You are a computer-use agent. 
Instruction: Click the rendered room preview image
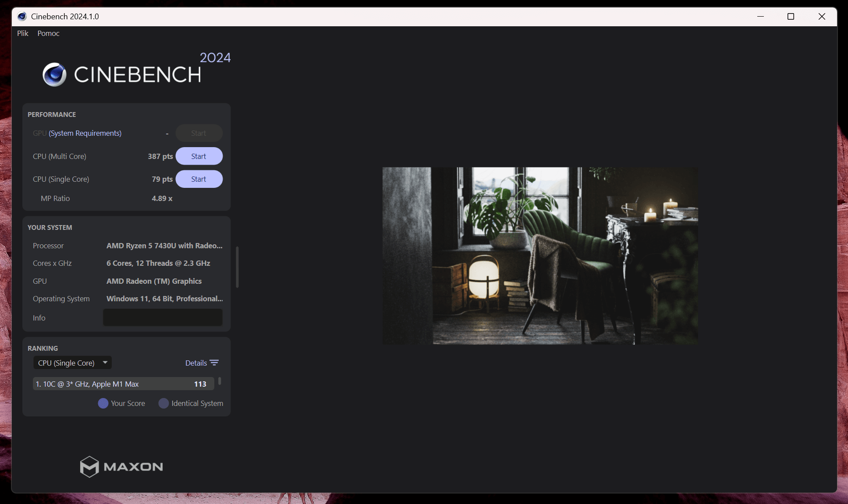pyautogui.click(x=540, y=256)
